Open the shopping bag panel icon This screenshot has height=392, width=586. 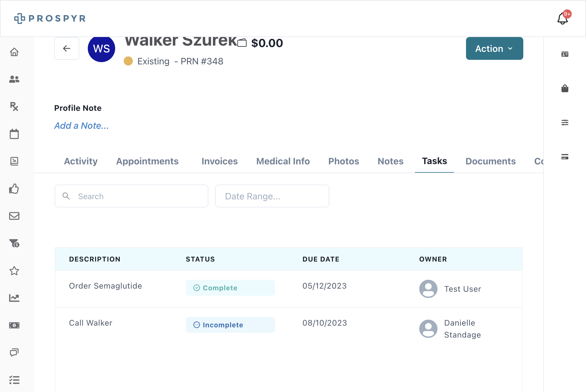pos(565,88)
